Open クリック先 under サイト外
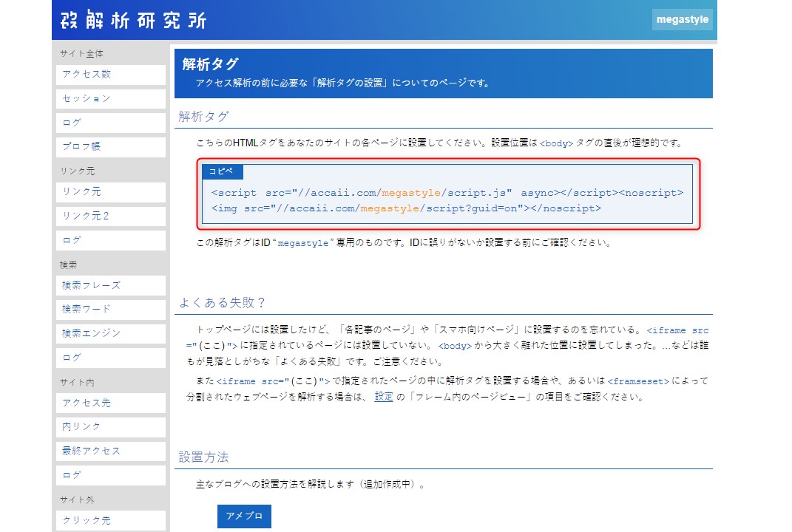The image size is (792, 532). click(x=111, y=520)
